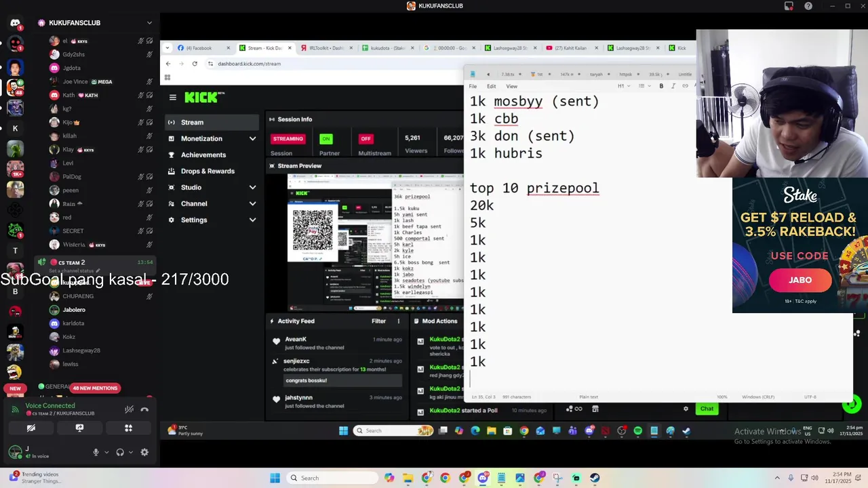868x488 pixels.
Task: Click the taskbar Search box
Action: [332, 478]
